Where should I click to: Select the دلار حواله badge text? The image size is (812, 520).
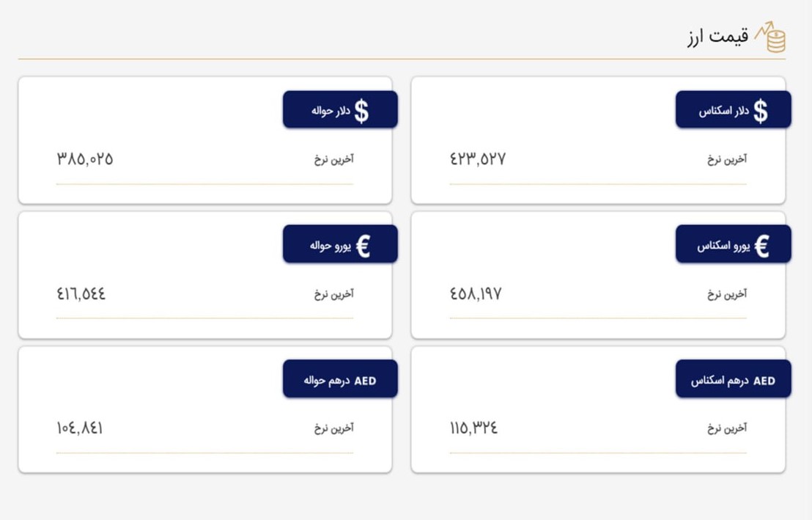tap(331, 111)
